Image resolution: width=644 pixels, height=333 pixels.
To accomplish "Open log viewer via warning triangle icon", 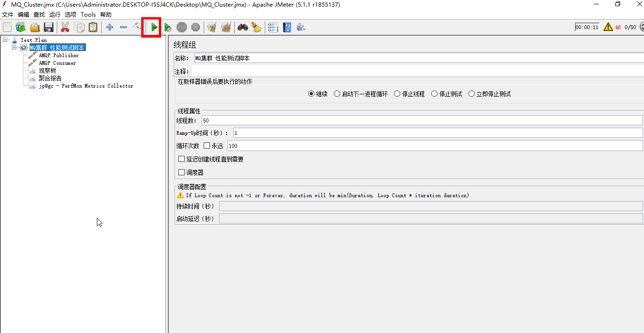I will click(x=608, y=27).
